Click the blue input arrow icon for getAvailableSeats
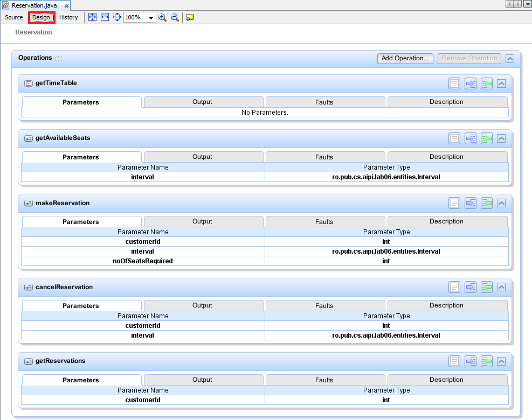532x420 pixels. coord(471,138)
